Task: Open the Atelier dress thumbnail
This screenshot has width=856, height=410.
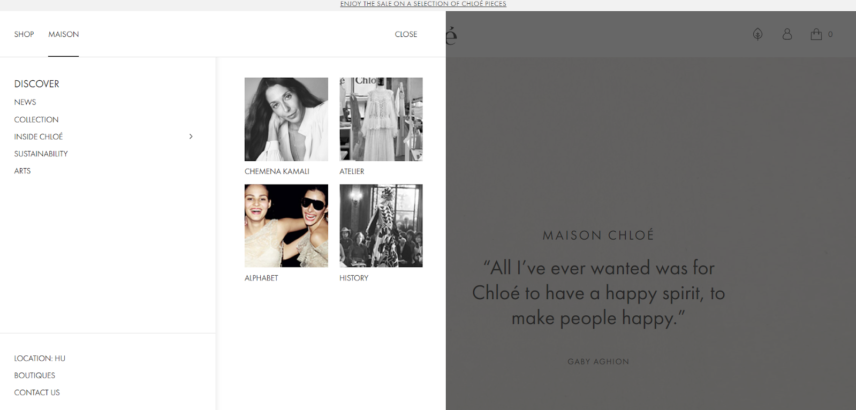Action: (381, 119)
